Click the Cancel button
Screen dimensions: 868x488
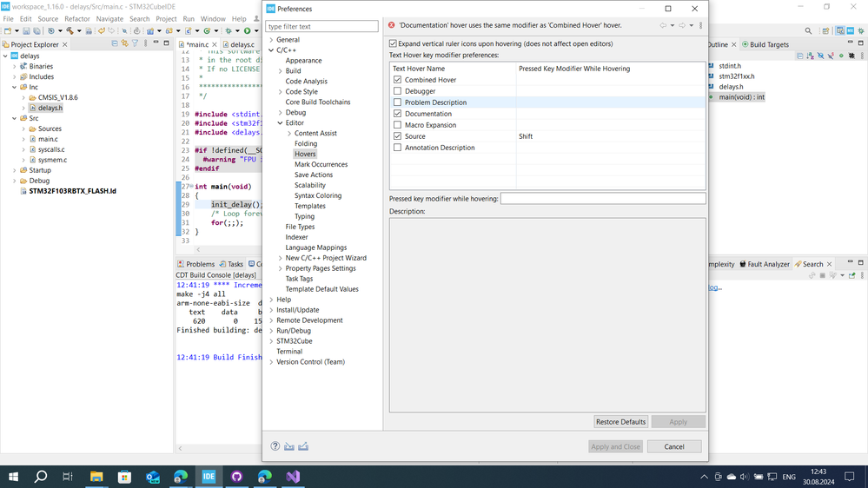tap(673, 446)
